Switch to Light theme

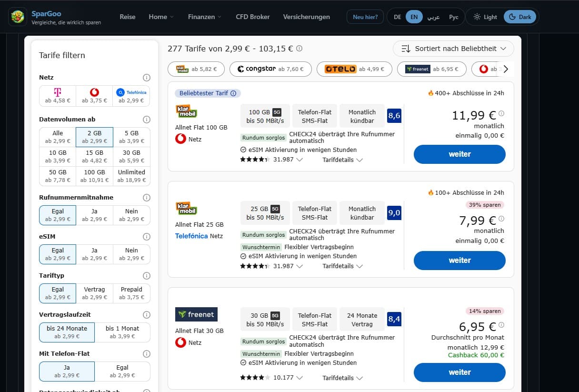tap(485, 17)
